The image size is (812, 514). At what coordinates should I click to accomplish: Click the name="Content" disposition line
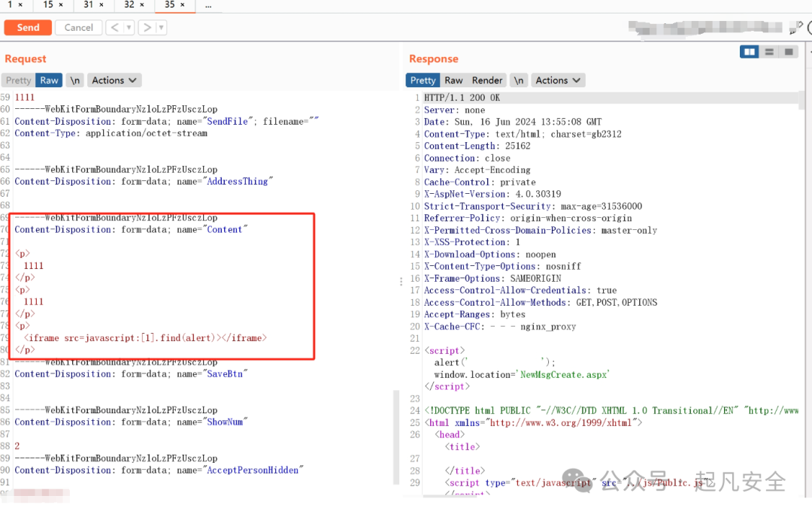coord(131,229)
